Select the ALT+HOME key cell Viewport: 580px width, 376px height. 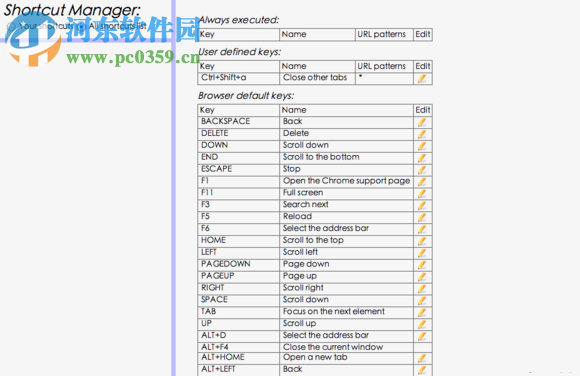click(239, 358)
